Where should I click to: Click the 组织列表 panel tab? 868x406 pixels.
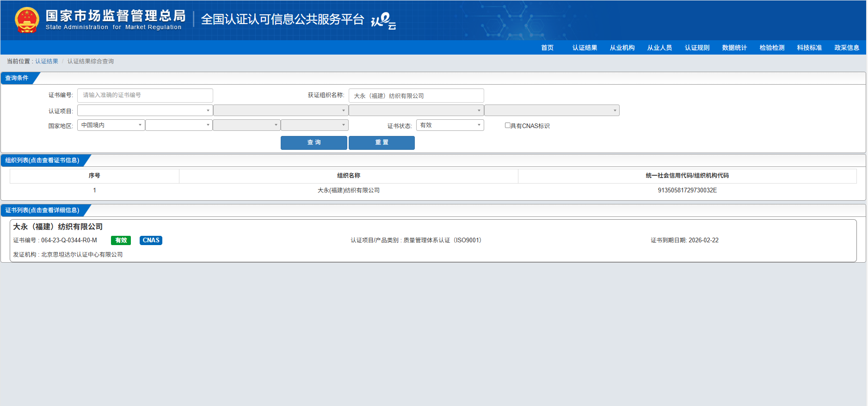pyautogui.click(x=42, y=160)
